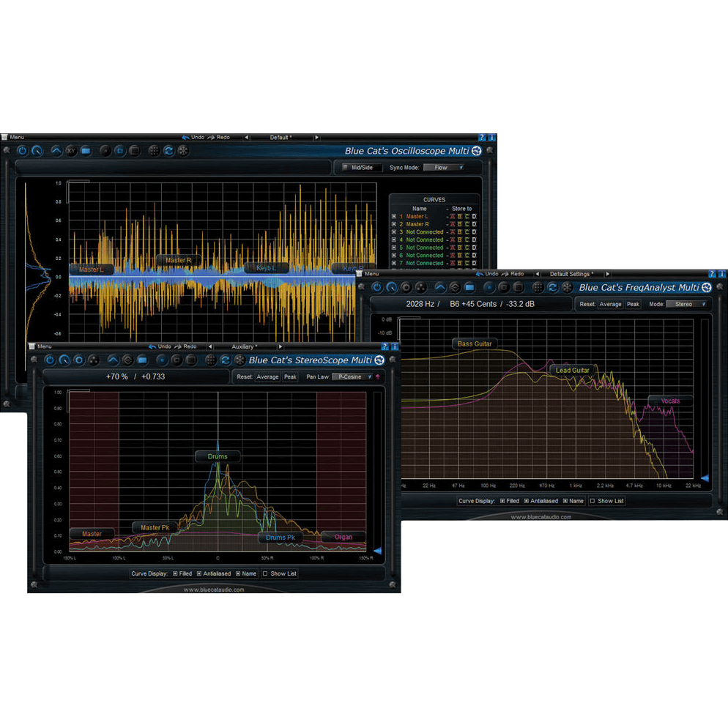
Task: Click the refresh arrows icon in Oscilloscope toolbar
Action: (x=168, y=151)
